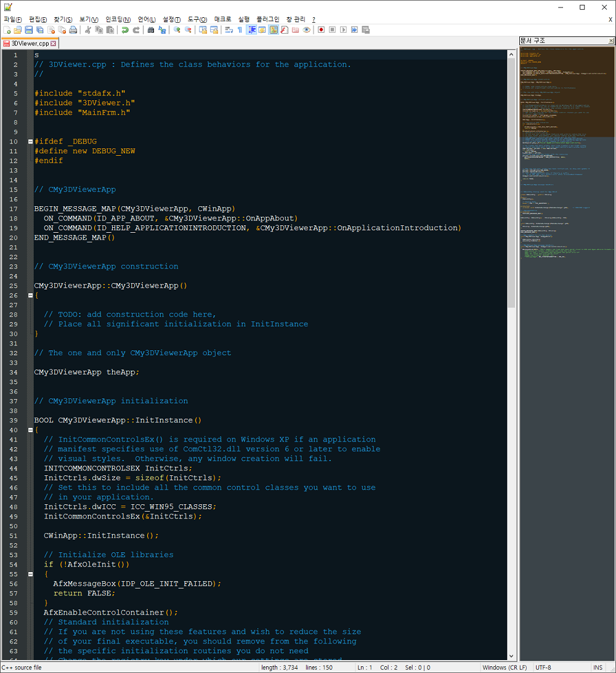Click the editor scrollbar up arrow
The width and height of the screenshot is (616, 673).
[511, 55]
